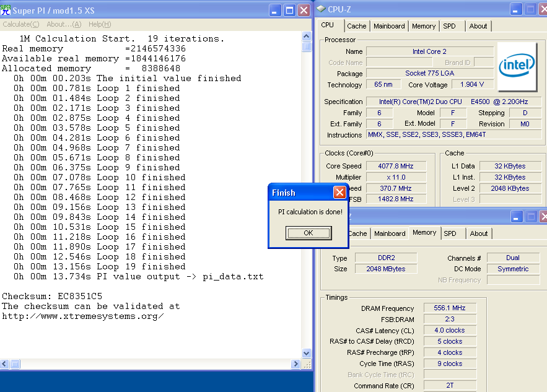Click the scroll left arrow in Super PI

[4, 364]
